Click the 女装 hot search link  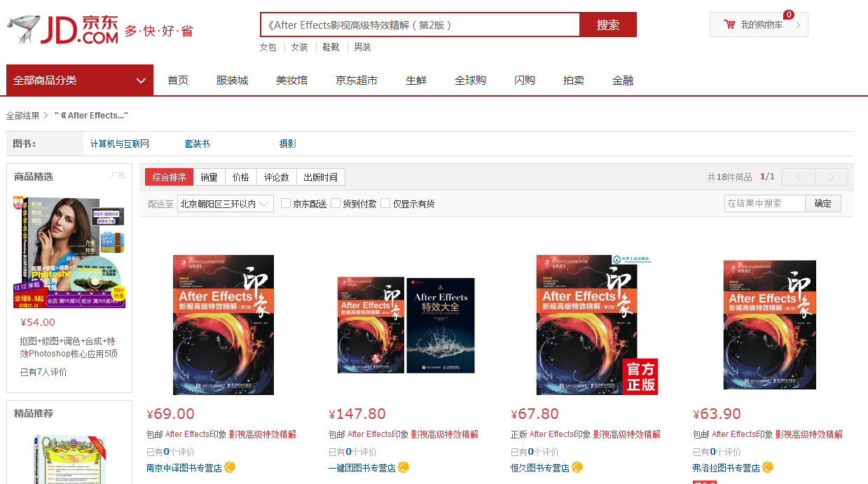(299, 47)
